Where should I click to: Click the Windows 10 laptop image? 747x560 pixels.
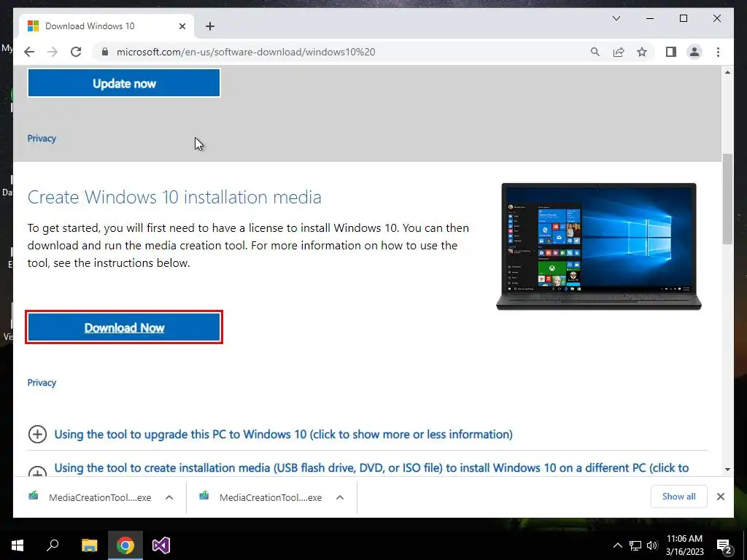tap(599, 246)
